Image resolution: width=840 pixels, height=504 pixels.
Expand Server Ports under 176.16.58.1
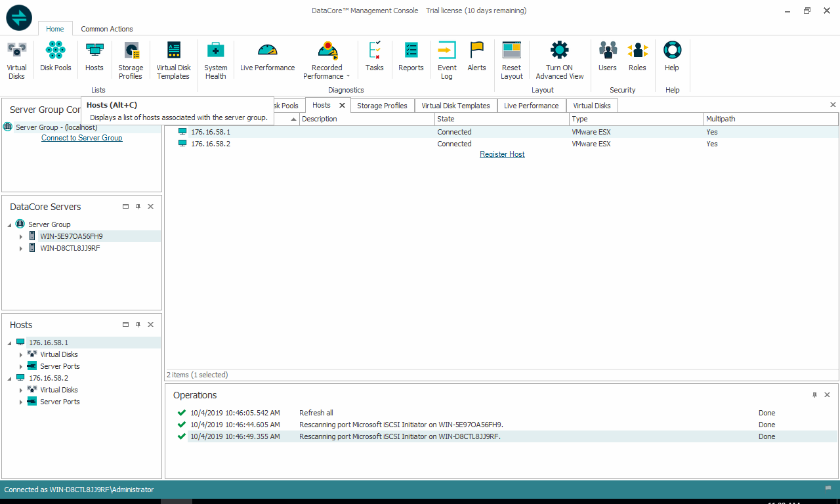click(x=21, y=366)
